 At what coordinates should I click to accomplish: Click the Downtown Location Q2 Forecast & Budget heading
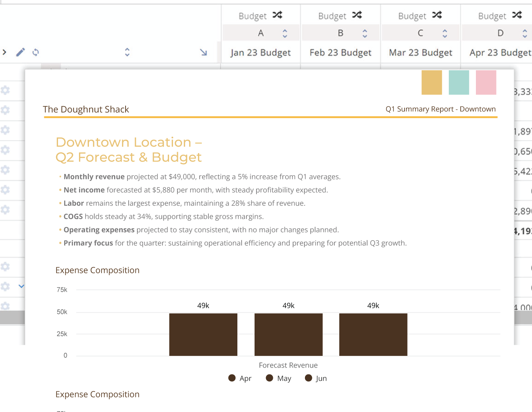[x=129, y=150]
